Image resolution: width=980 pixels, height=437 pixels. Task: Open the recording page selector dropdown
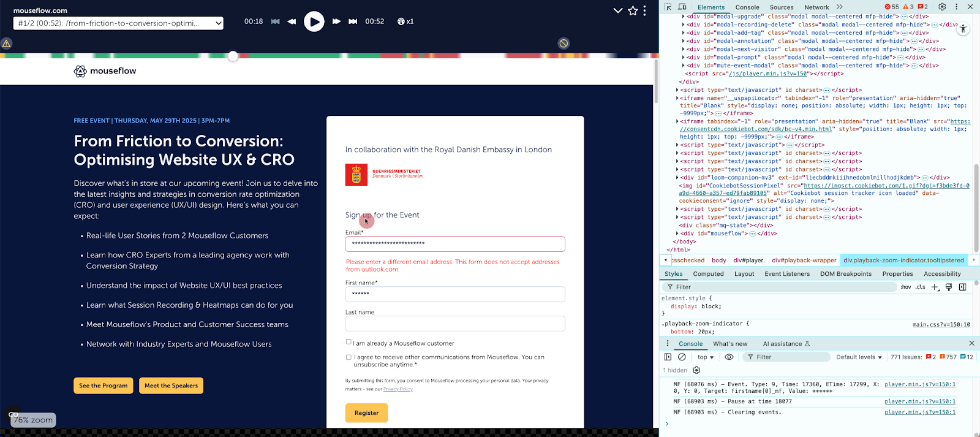click(x=118, y=23)
